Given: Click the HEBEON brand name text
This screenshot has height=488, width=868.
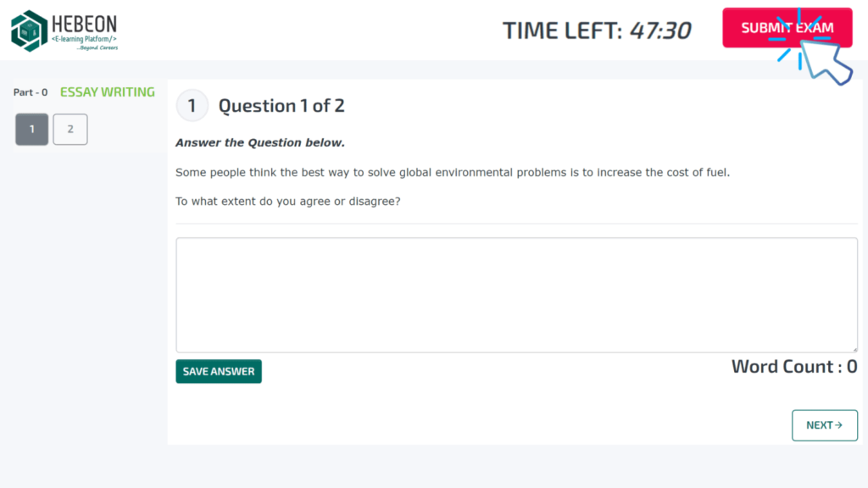Looking at the screenshot, I should coord(84,24).
